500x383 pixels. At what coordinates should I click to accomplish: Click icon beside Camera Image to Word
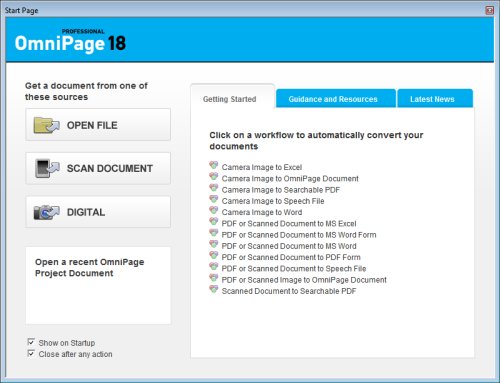click(213, 211)
